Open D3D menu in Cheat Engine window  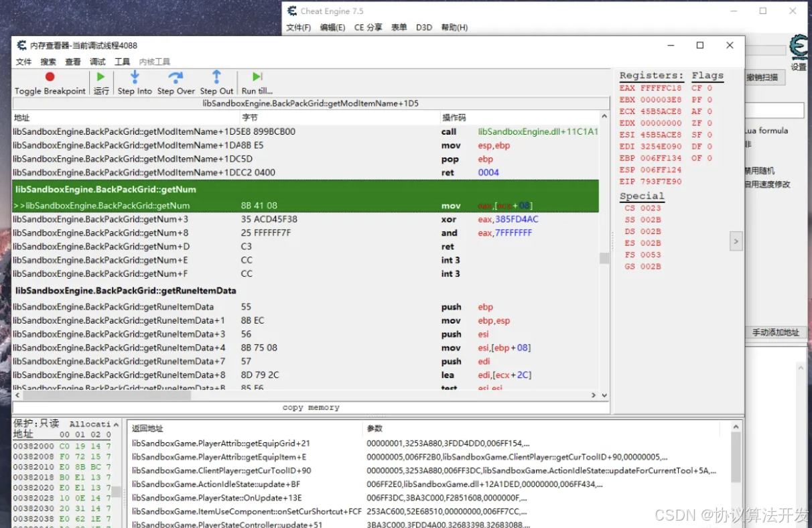(424, 27)
